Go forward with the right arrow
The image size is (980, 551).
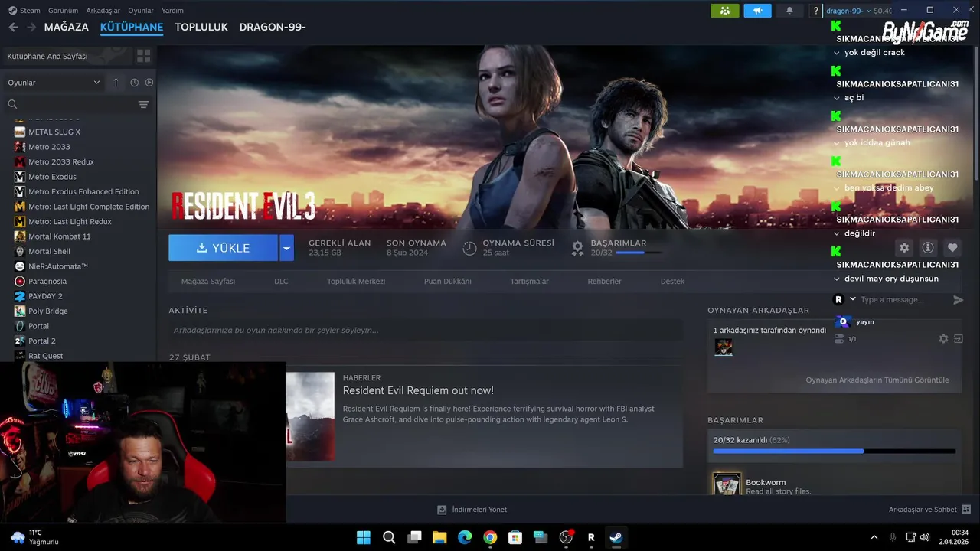[31, 27]
